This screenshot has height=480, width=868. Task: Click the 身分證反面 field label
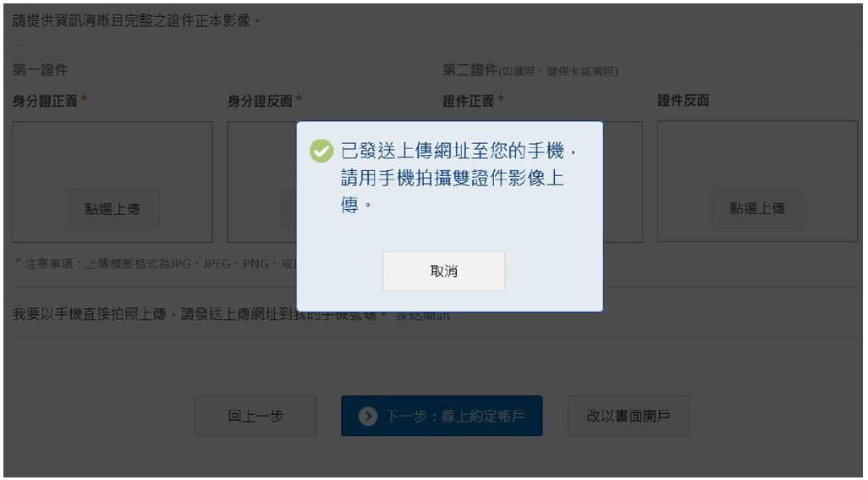[x=260, y=101]
